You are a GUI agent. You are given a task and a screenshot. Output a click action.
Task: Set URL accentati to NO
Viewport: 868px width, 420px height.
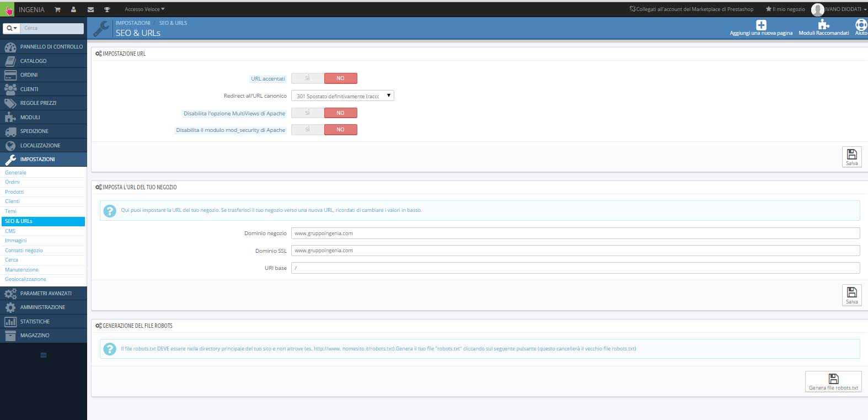[x=341, y=78]
